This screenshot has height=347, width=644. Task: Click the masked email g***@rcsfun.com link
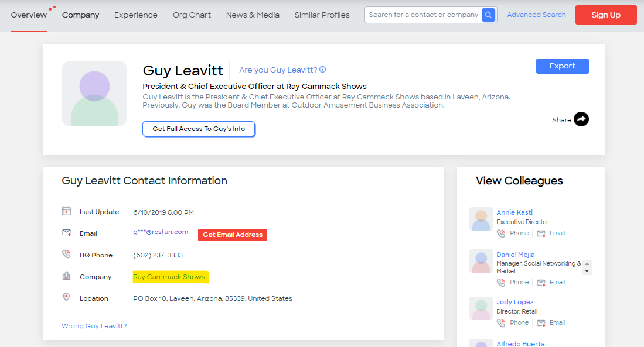[x=161, y=232]
